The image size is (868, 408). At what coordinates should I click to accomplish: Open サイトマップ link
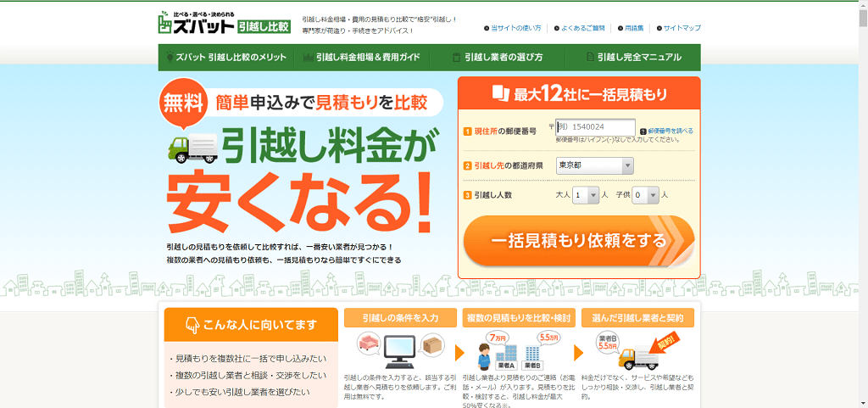click(682, 28)
